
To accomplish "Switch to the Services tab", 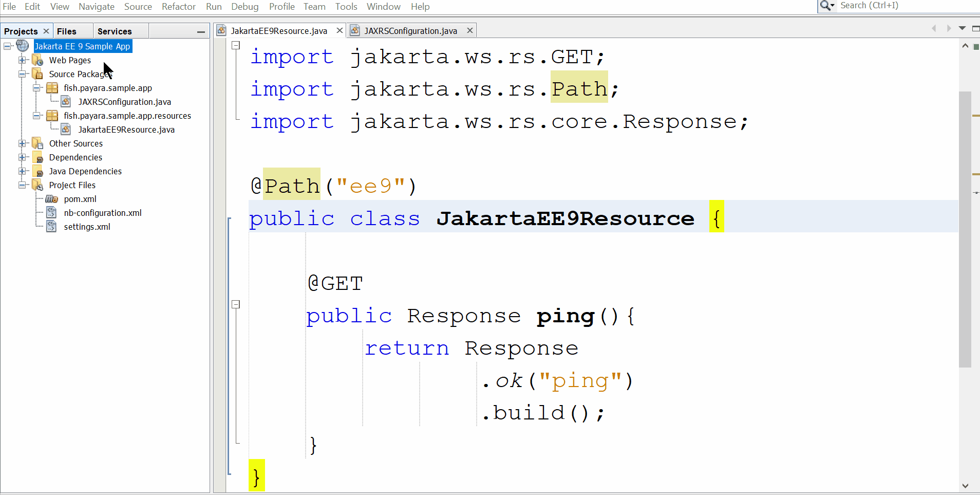I will pyautogui.click(x=115, y=31).
